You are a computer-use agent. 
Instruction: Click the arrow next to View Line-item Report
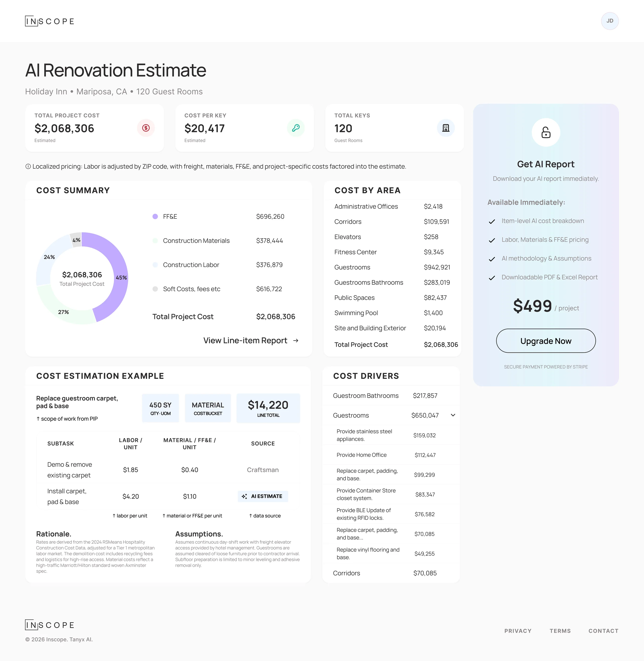pos(295,341)
